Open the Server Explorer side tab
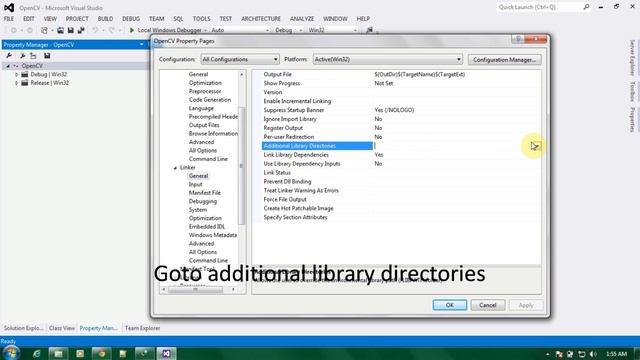Viewport: 640px width, 360px height. pyautogui.click(x=632, y=58)
